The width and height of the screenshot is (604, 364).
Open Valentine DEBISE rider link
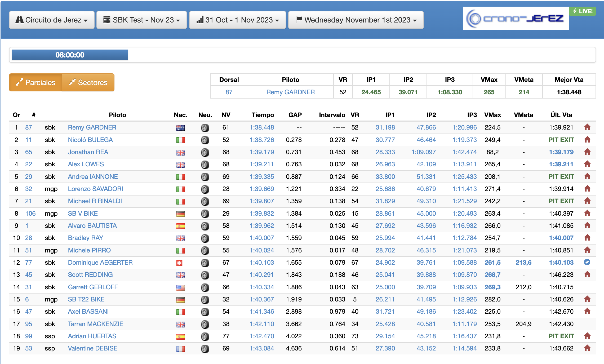tap(92, 348)
